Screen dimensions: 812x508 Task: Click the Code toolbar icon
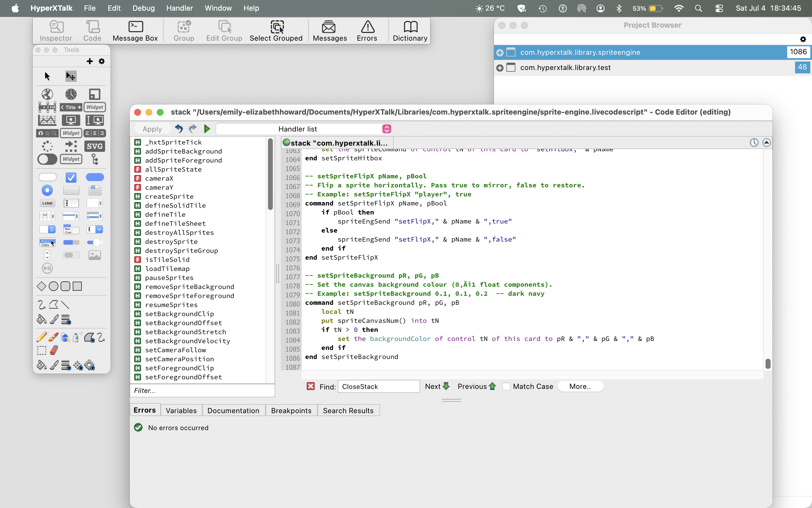92,30
